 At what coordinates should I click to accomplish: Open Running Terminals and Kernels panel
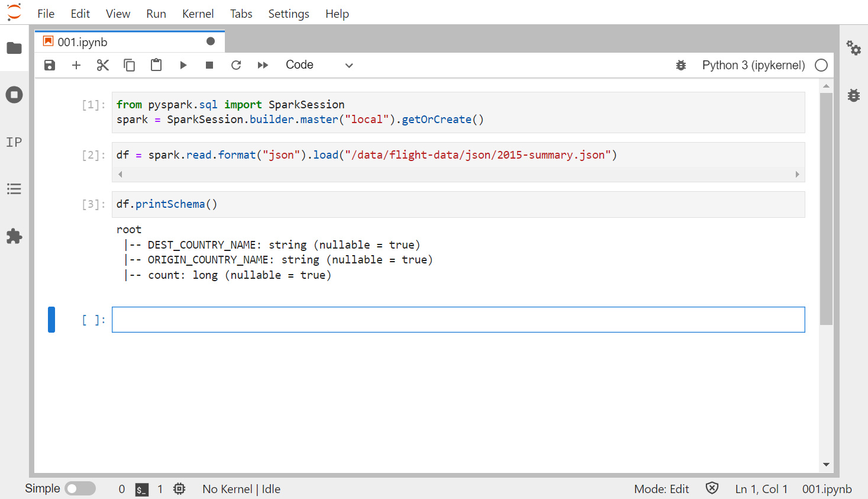14,95
